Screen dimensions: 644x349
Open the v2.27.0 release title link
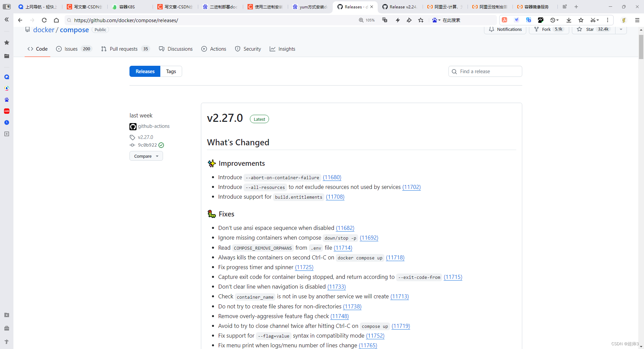[x=225, y=118]
